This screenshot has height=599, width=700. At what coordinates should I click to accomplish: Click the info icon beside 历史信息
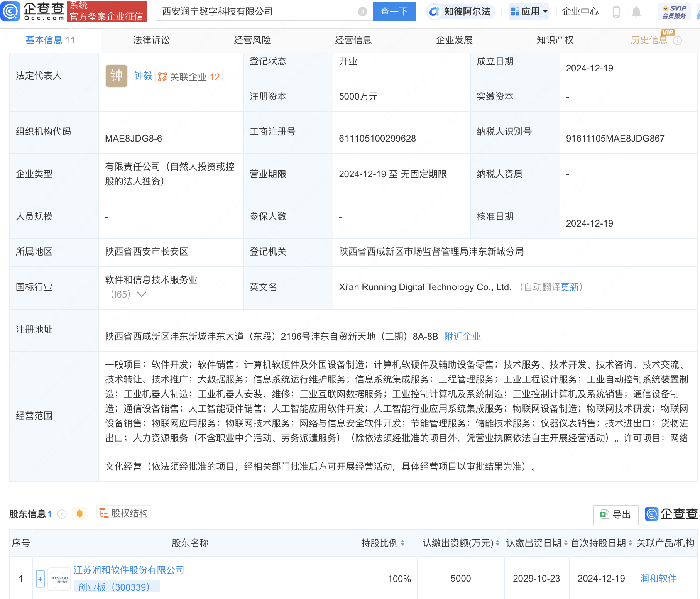tap(677, 41)
